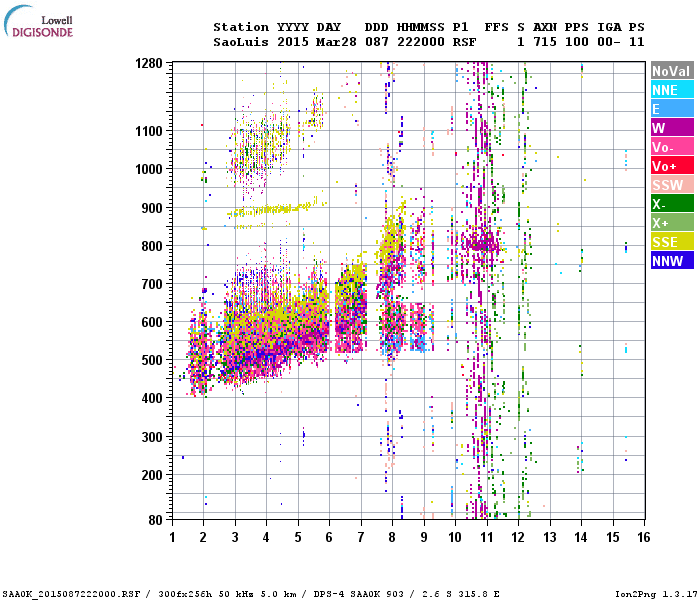Click the 900 height axis label
Screen dimensions: 700x600
point(152,208)
